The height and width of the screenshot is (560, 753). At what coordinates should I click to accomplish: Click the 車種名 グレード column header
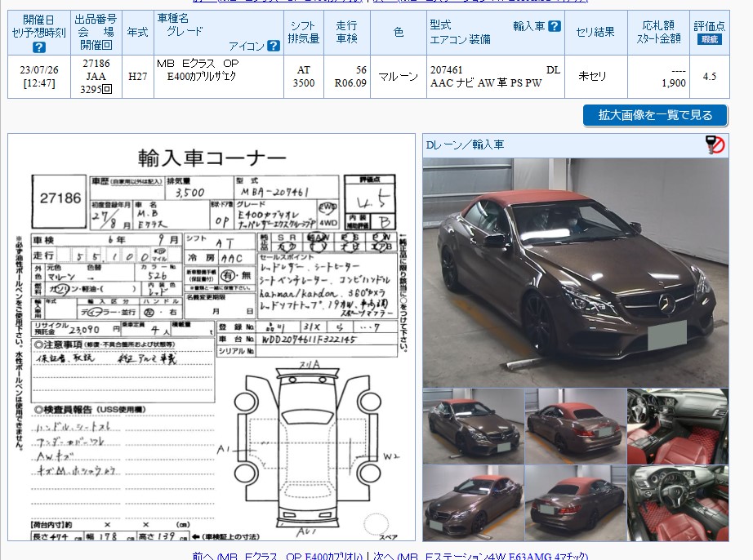pyautogui.click(x=219, y=32)
